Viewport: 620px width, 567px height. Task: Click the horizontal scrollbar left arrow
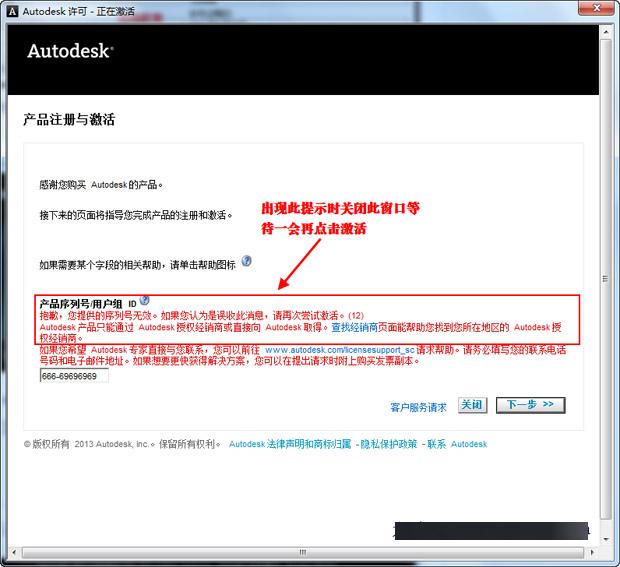(x=15, y=552)
